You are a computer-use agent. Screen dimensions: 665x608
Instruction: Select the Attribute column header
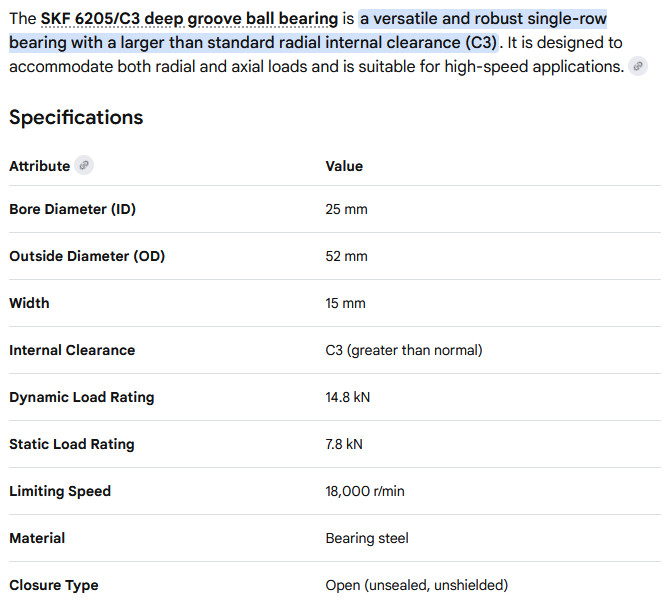click(x=39, y=166)
